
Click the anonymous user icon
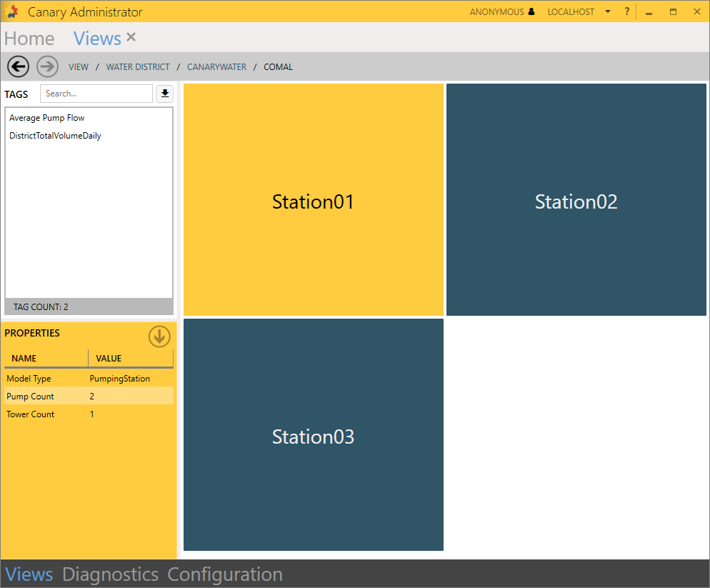(531, 11)
